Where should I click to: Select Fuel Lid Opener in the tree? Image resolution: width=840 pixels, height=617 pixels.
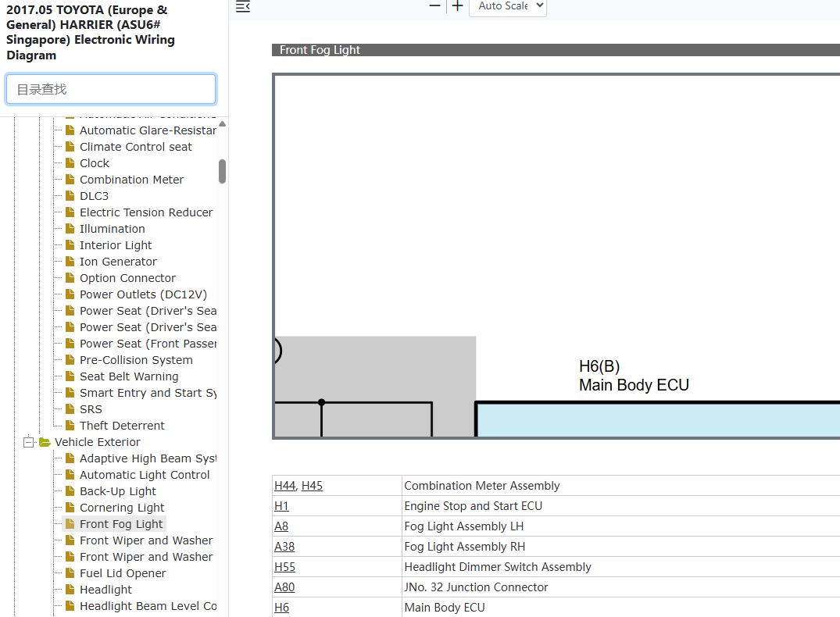coord(123,573)
